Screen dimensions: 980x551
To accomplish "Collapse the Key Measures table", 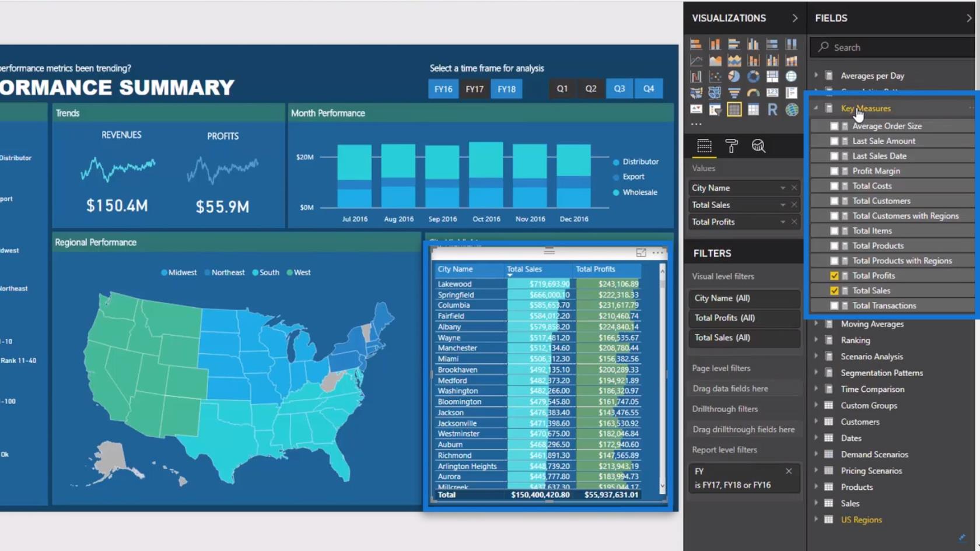I will 816,108.
